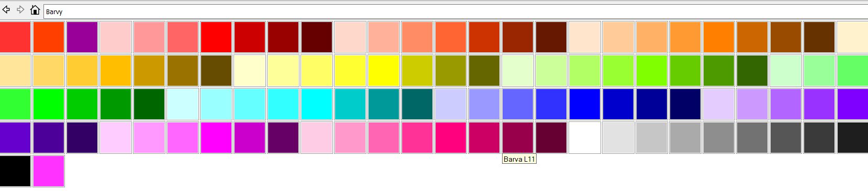Image resolution: width=868 pixels, height=191 pixels.
Task: Select the dark teal swatch
Action: pyautogui.click(x=417, y=104)
